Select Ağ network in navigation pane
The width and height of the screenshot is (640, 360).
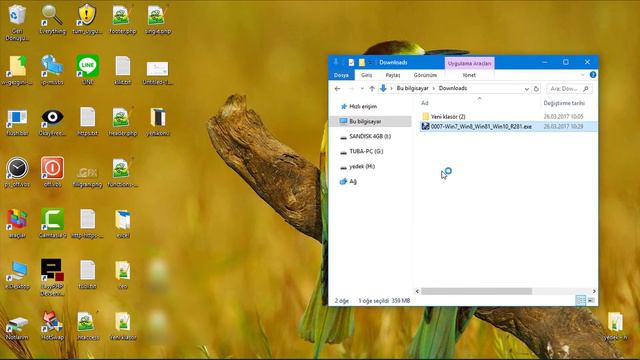353,181
